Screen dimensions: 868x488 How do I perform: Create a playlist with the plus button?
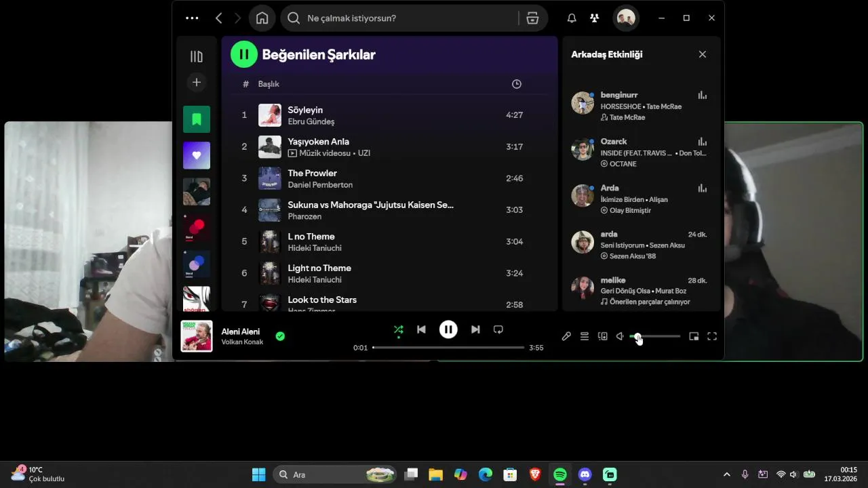pos(197,83)
